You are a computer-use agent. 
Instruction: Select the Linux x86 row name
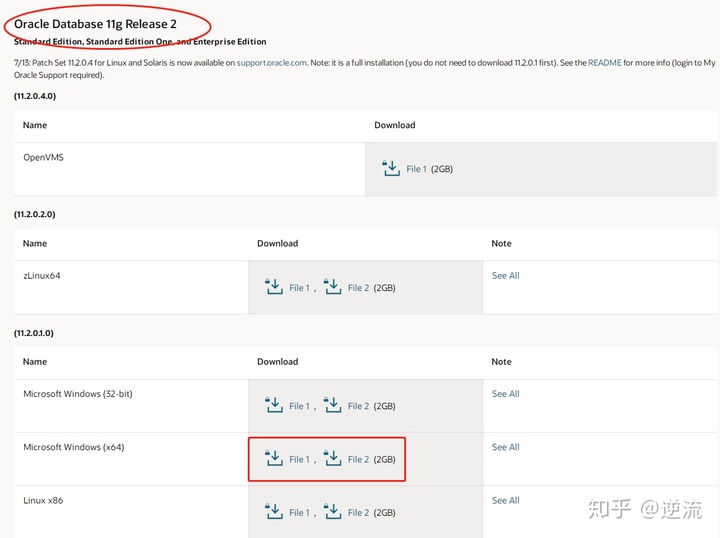coord(43,500)
